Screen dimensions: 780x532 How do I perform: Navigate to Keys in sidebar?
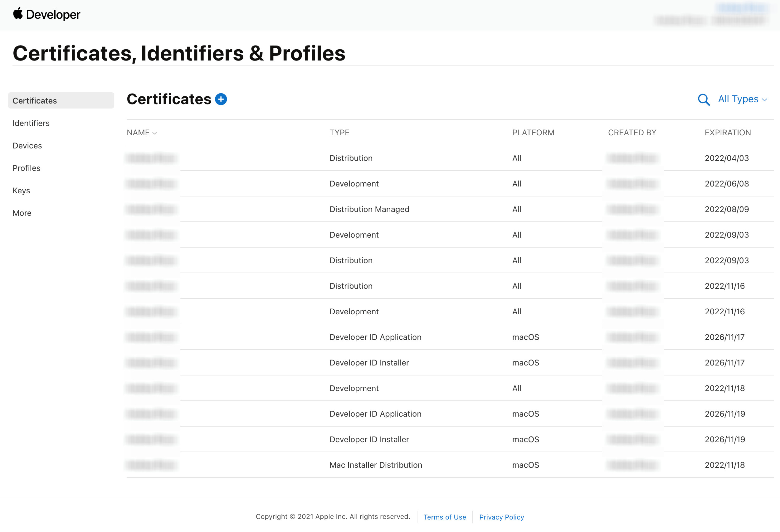click(x=21, y=191)
